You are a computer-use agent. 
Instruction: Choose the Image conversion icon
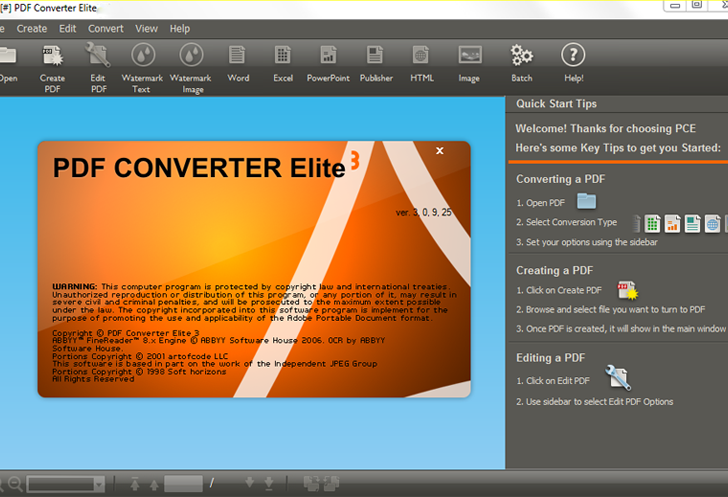(x=469, y=56)
